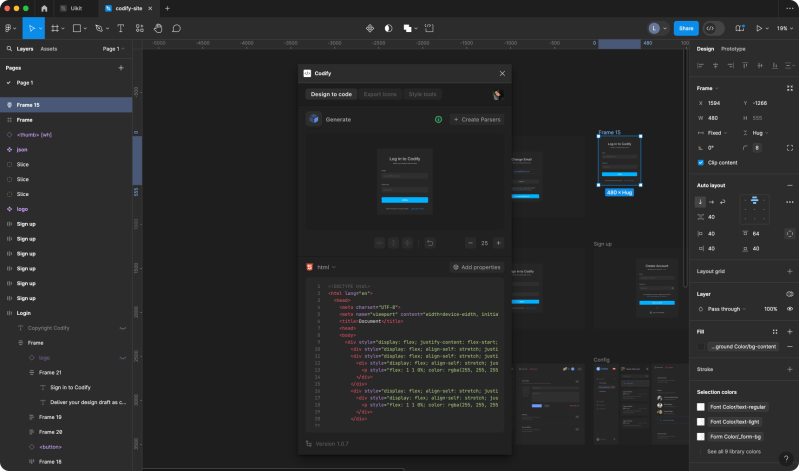Open Frame type dropdown in Design panel
799x471 pixels.
707,88
